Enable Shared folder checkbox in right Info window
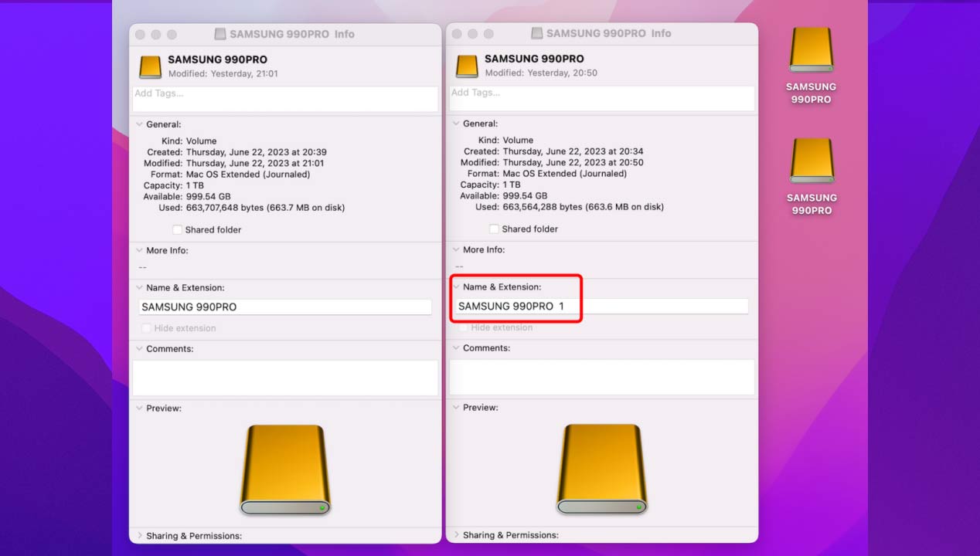The height and width of the screenshot is (556, 980). 494,229
